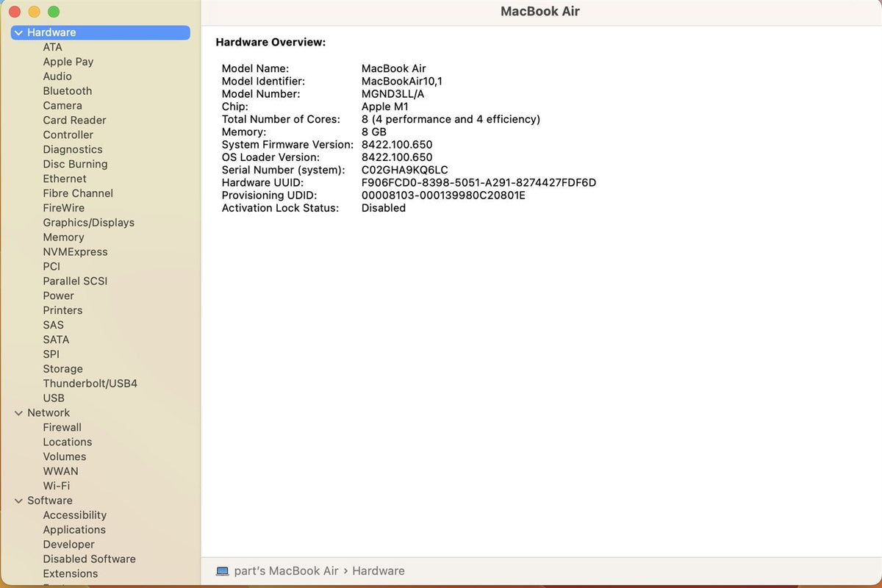Select Card Reader in the sidebar
Viewport: 882px width, 588px height.
coord(74,121)
